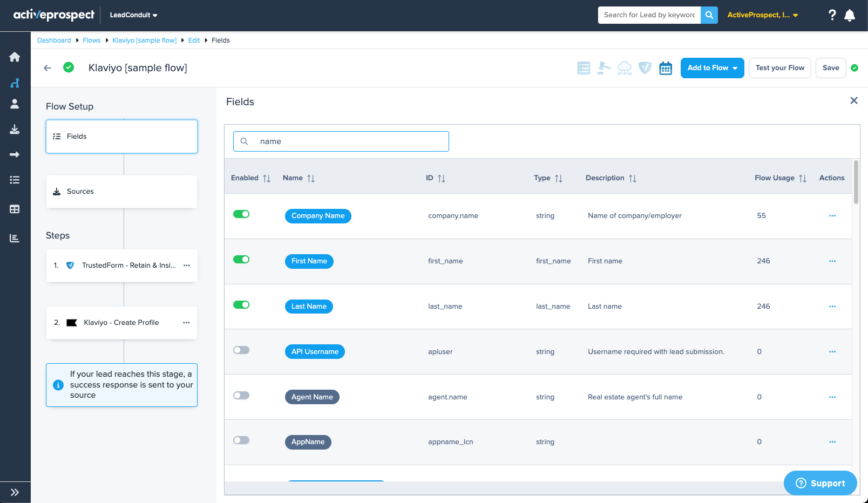The image size is (868, 503).
Task: Click the lead search magnifier button
Action: tap(709, 15)
